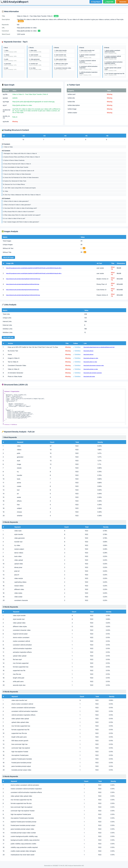
Task: Open the link URL for Image to Video AI
Action: click(91, 358)
